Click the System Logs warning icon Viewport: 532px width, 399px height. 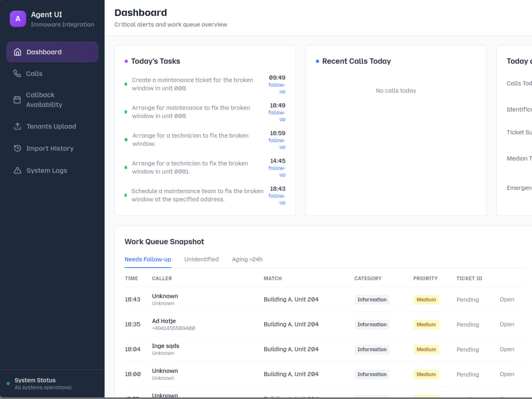(x=18, y=170)
